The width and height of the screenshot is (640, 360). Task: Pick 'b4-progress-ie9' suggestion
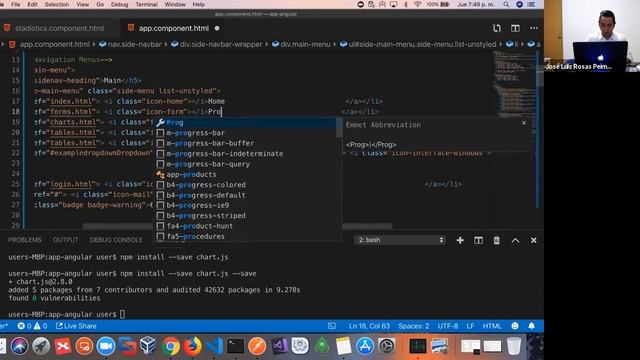(x=245, y=205)
